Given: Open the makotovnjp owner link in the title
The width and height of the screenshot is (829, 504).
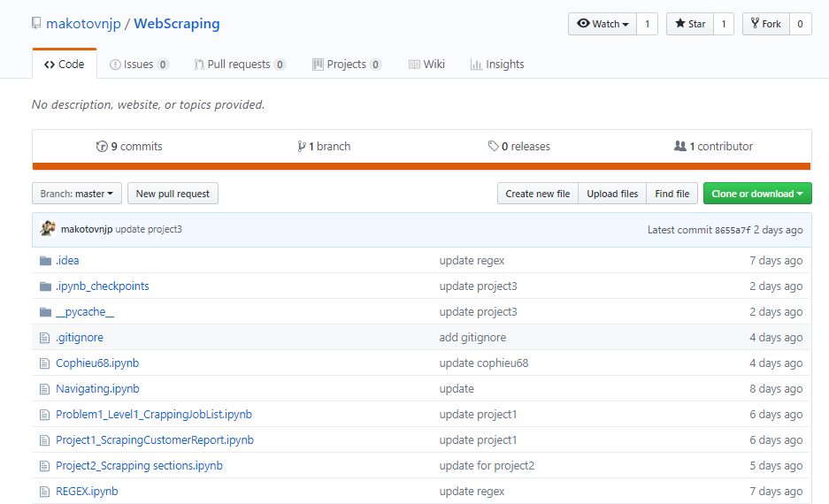Looking at the screenshot, I should [83, 24].
